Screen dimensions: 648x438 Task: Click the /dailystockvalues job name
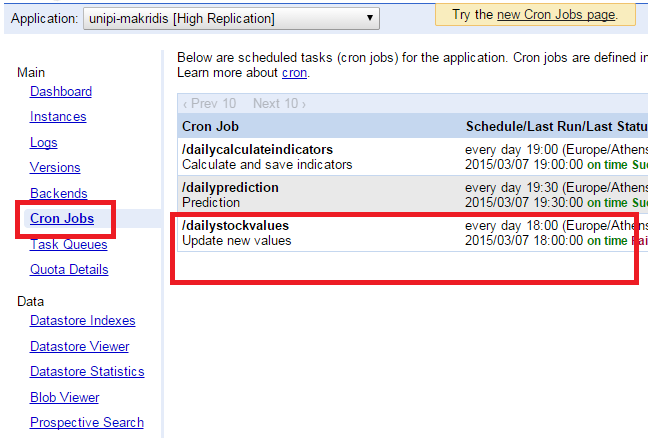click(x=235, y=225)
